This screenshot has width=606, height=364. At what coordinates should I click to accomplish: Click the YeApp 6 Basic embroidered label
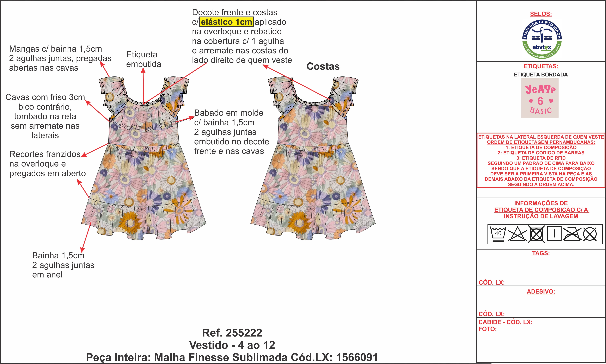[x=540, y=98]
